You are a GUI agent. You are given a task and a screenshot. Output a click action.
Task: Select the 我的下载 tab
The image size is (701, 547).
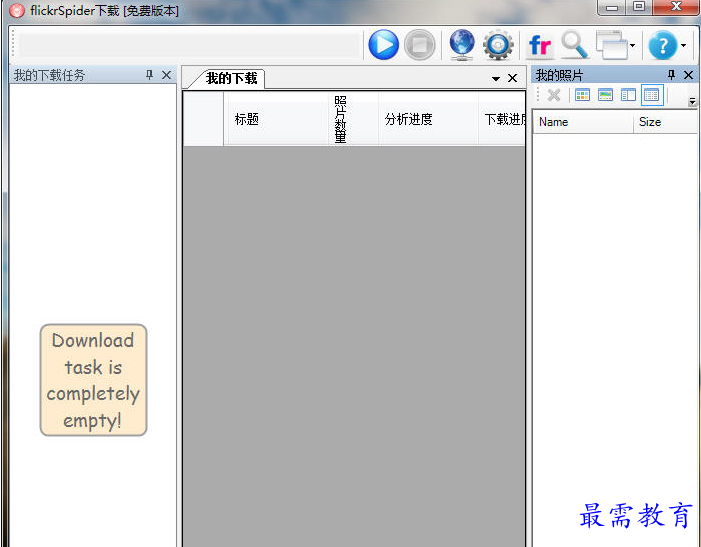pyautogui.click(x=231, y=79)
